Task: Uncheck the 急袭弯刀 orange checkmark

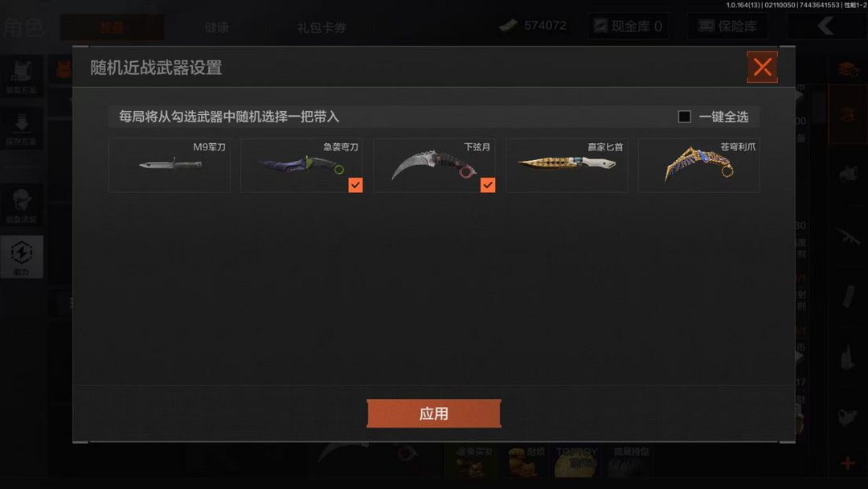Action: (355, 185)
